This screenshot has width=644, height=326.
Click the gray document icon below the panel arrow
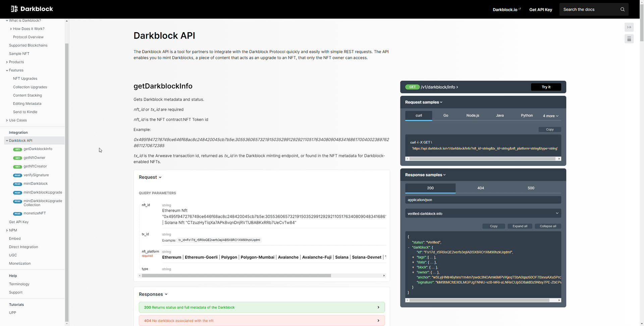pos(629,39)
